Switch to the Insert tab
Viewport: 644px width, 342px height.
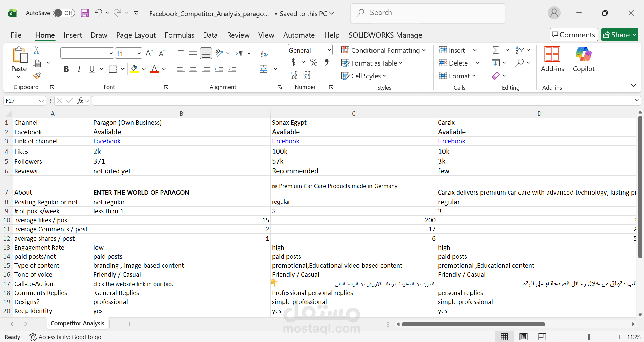(73, 35)
